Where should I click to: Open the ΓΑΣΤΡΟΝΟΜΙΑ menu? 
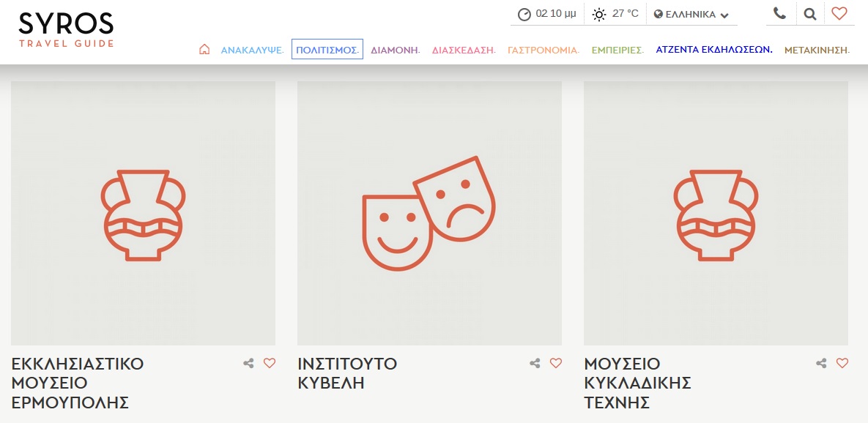coord(543,50)
